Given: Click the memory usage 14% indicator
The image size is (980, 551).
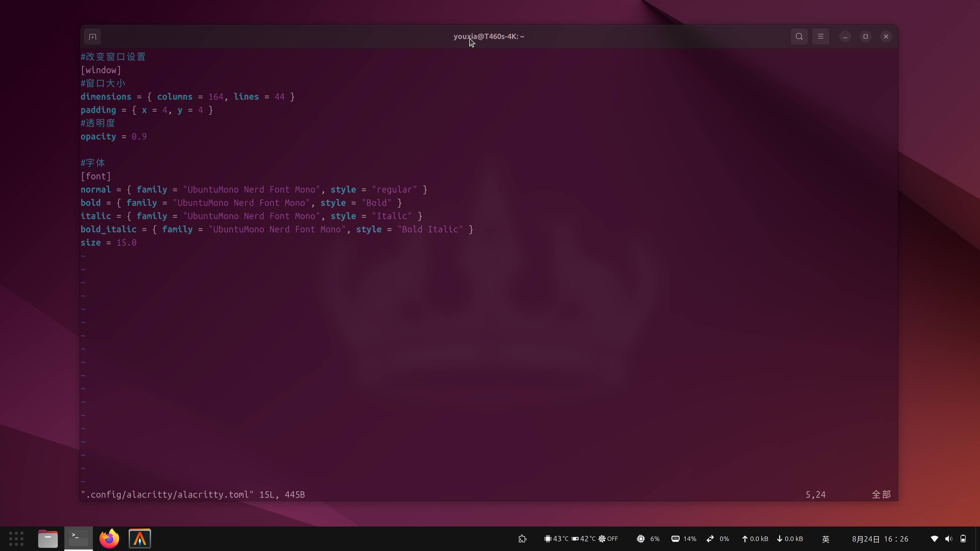Looking at the screenshot, I should tap(684, 539).
